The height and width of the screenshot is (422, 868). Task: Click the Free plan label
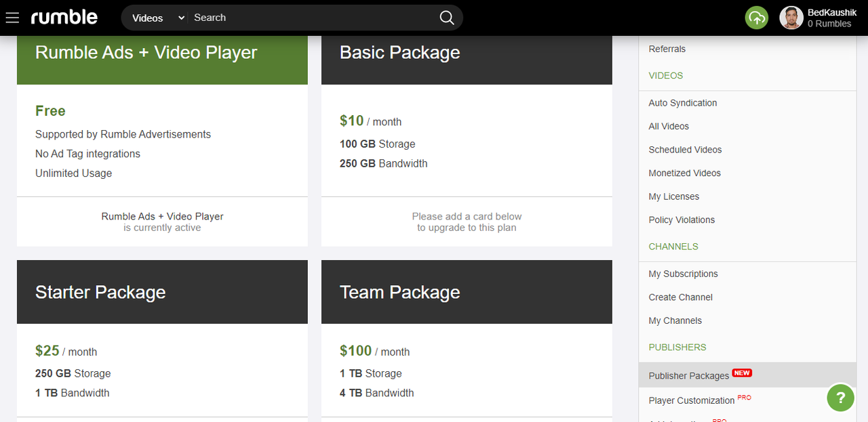click(50, 110)
